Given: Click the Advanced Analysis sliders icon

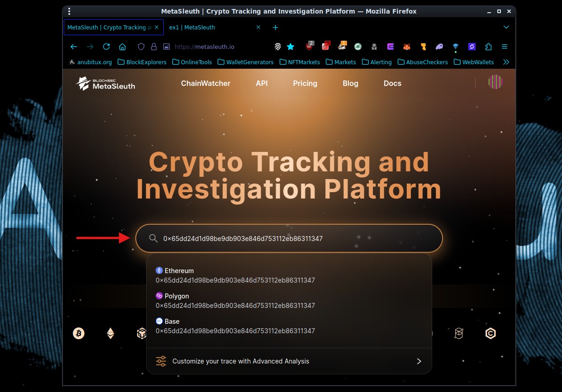Looking at the screenshot, I should click(x=161, y=361).
